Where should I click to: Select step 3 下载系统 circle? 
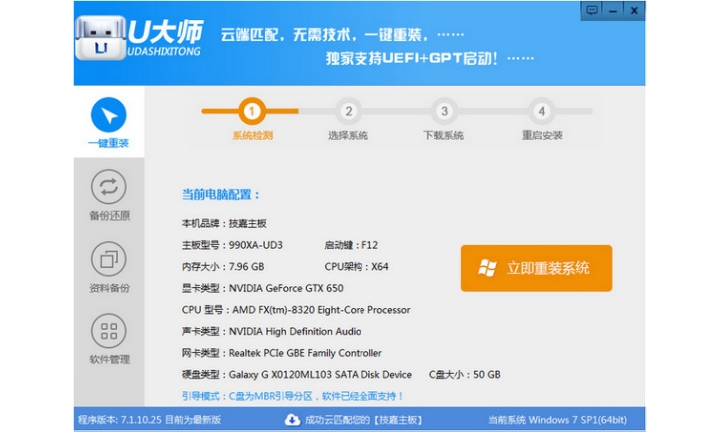(x=444, y=111)
